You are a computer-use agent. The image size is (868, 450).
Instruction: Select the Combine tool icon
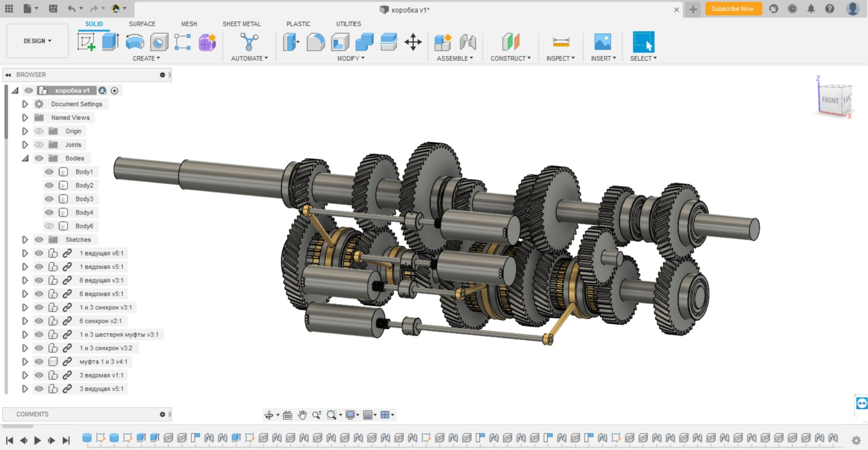pyautogui.click(x=364, y=42)
